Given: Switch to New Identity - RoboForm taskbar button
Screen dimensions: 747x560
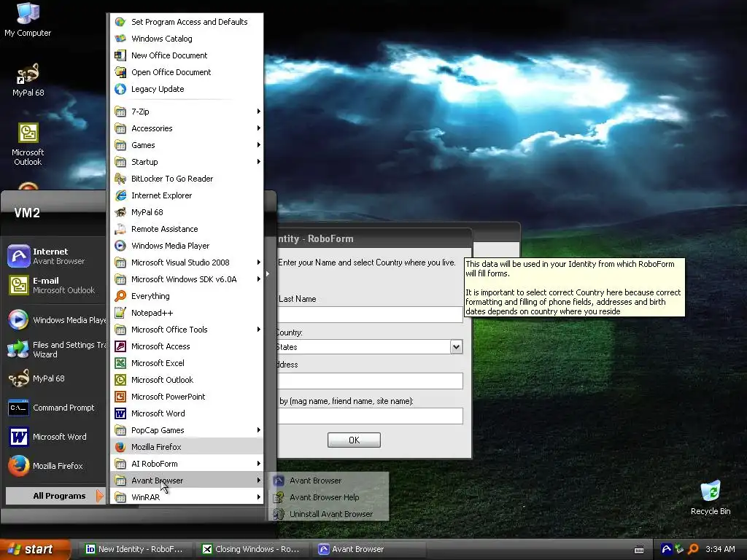Looking at the screenshot, I should 136,549.
